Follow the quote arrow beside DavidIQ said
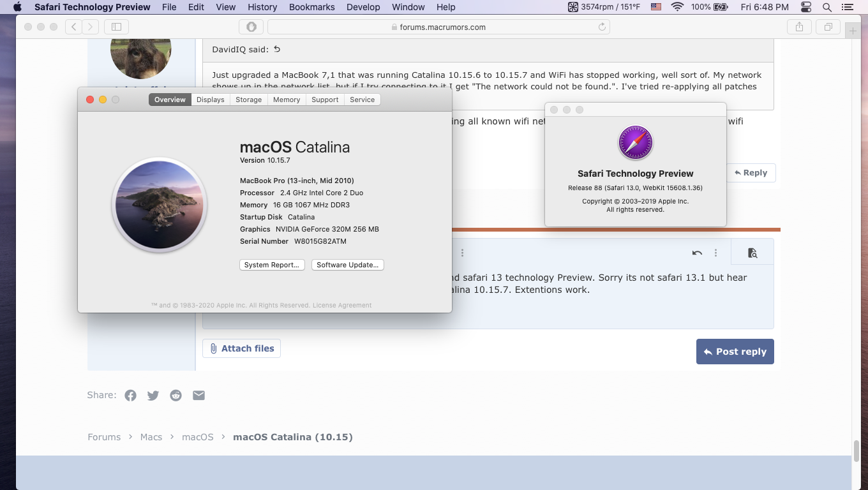Image resolution: width=868 pixels, height=490 pixels. [277, 49]
